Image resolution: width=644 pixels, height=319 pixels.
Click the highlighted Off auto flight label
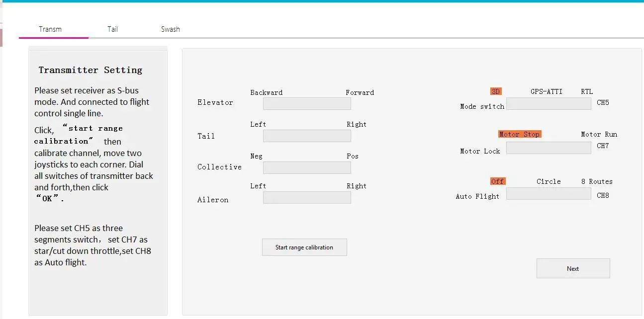tap(497, 181)
